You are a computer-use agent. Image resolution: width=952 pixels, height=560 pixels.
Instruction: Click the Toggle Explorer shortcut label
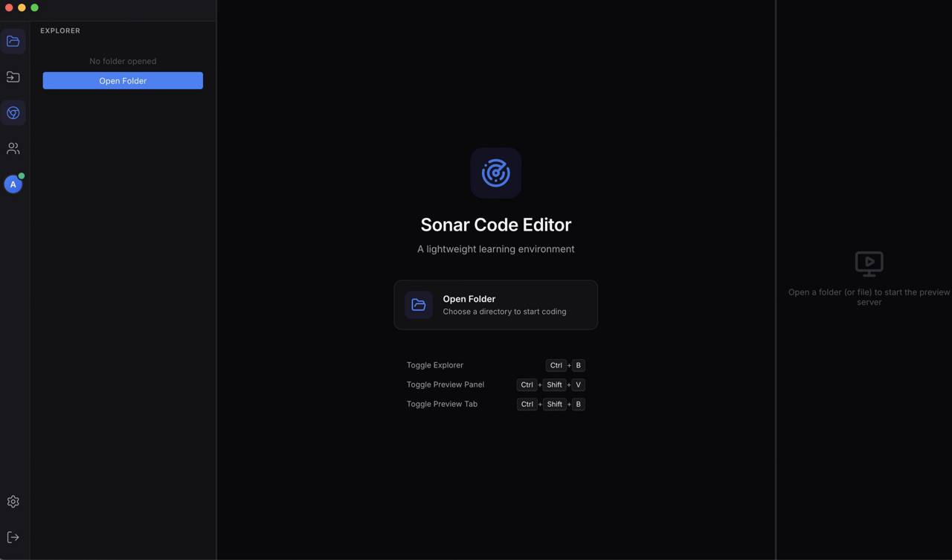(x=435, y=365)
